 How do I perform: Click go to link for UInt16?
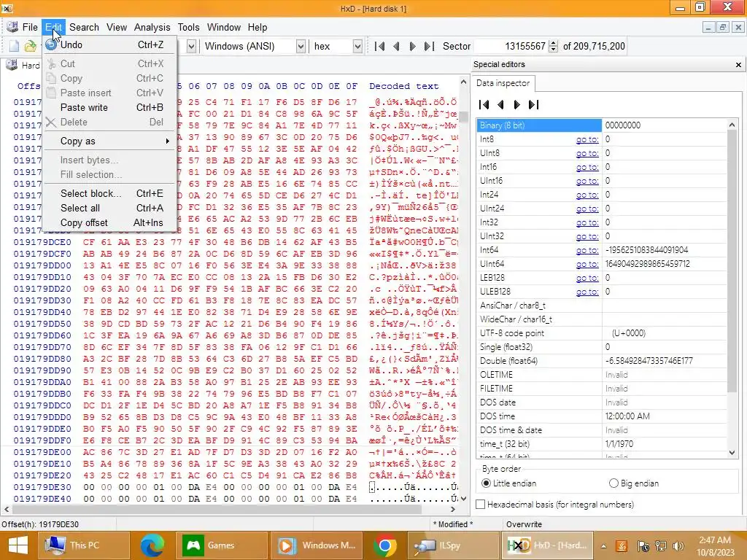pyautogui.click(x=587, y=181)
